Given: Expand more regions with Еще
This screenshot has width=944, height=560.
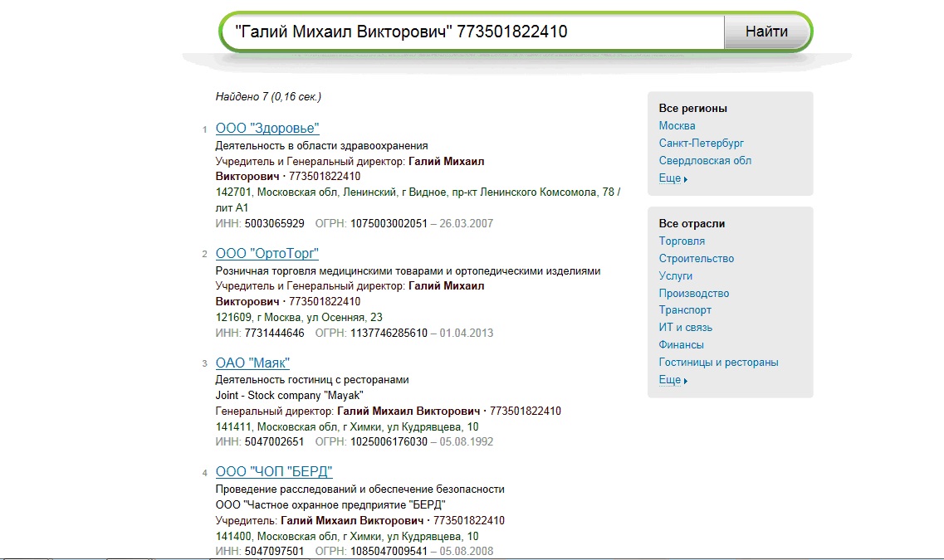Looking at the screenshot, I should [x=673, y=178].
